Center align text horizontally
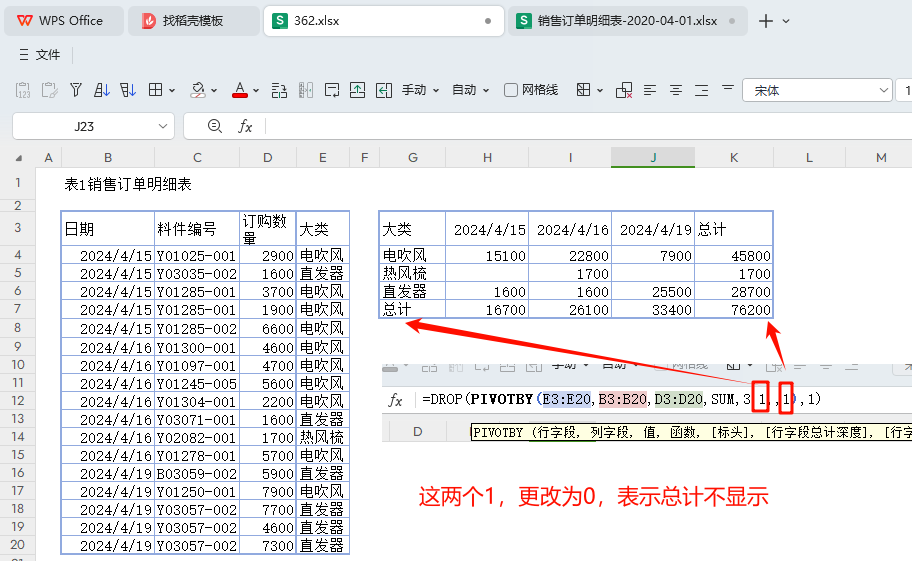Image resolution: width=912 pixels, height=561 pixels. coord(676,90)
